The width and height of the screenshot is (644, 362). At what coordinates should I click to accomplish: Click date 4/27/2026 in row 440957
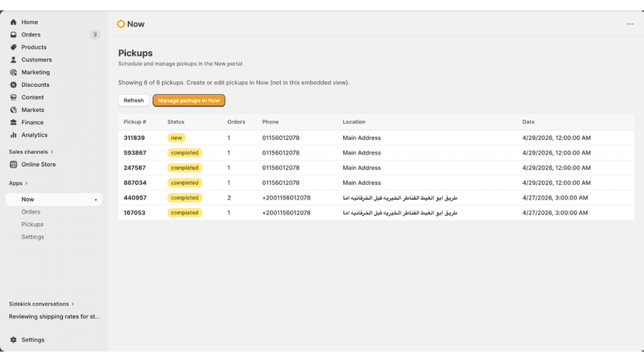click(555, 198)
